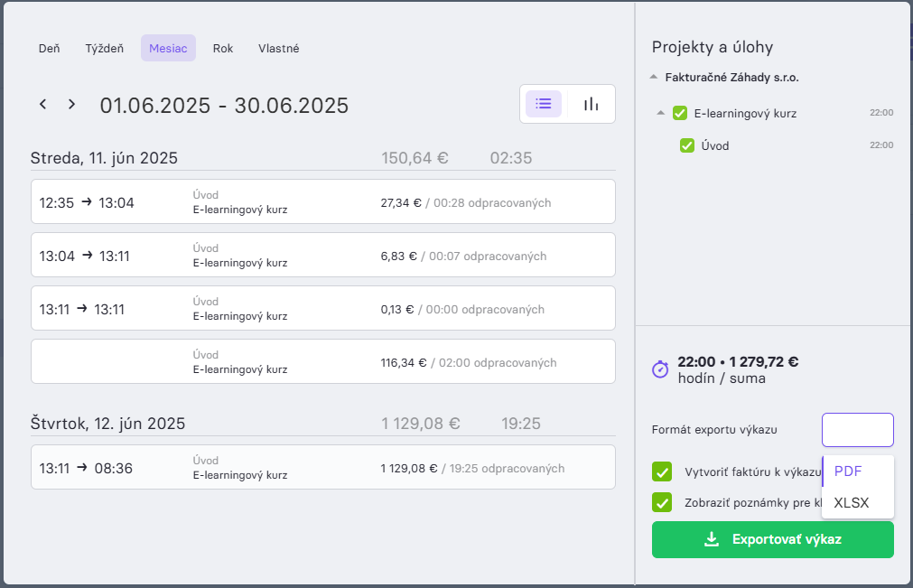Collapse the Fakturačné Záhady s.r.o. tree

click(654, 77)
